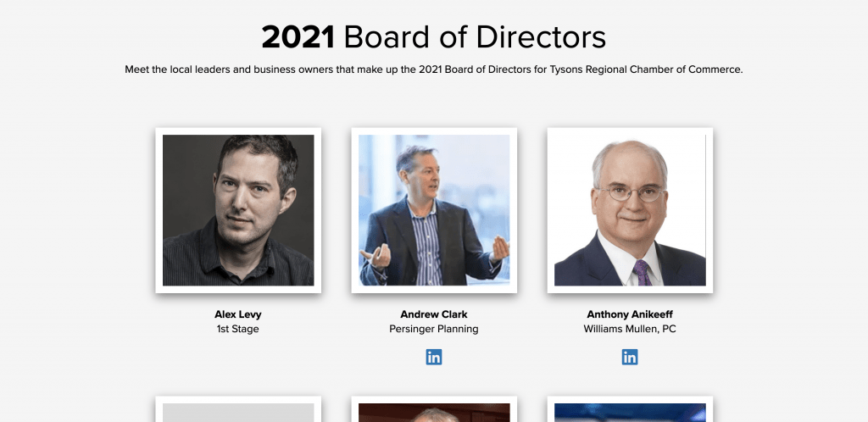The width and height of the screenshot is (868, 422).
Task: Click the Board of Directors heading text
Action: (475, 37)
